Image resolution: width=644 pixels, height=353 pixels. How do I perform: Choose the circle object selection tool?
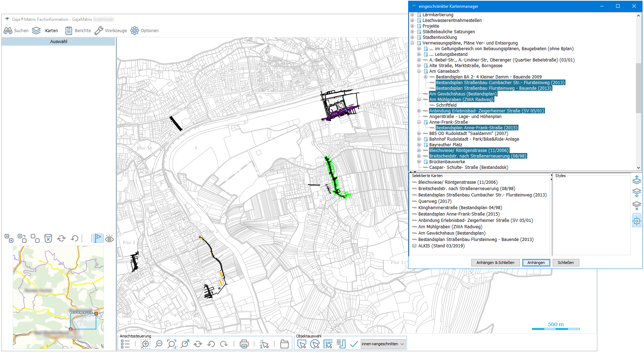point(314,344)
